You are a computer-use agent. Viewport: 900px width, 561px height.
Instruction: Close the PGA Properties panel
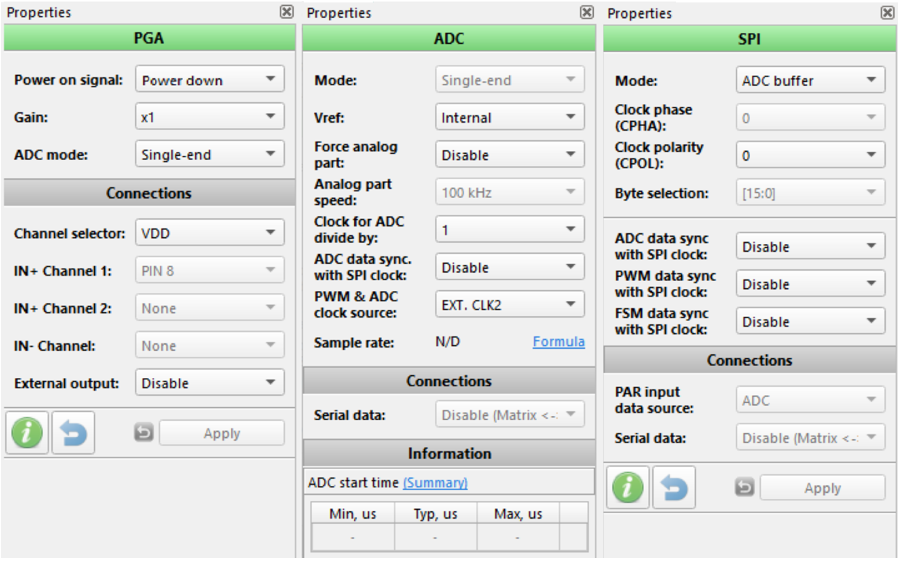point(286,12)
